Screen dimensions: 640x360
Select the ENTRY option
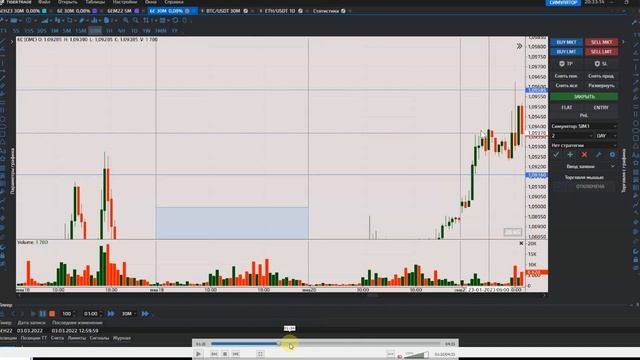pyautogui.click(x=601, y=107)
